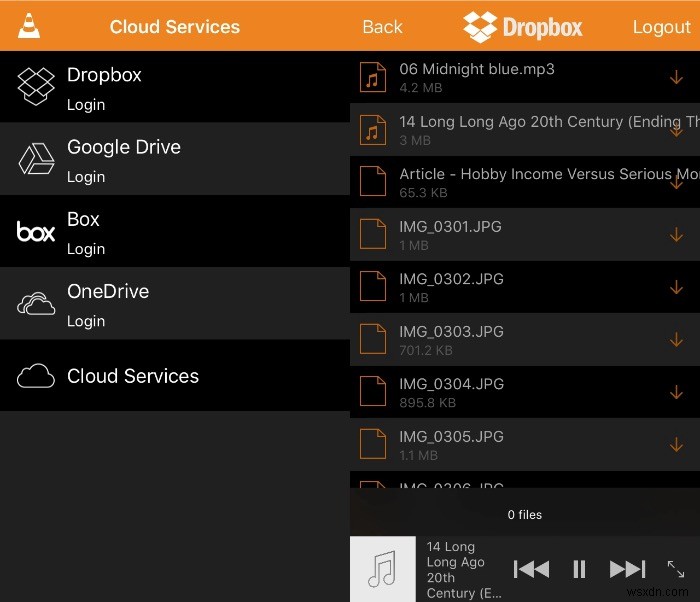This screenshot has height=602, width=700.
Task: Open the Google Drive row title
Action: pos(124,147)
